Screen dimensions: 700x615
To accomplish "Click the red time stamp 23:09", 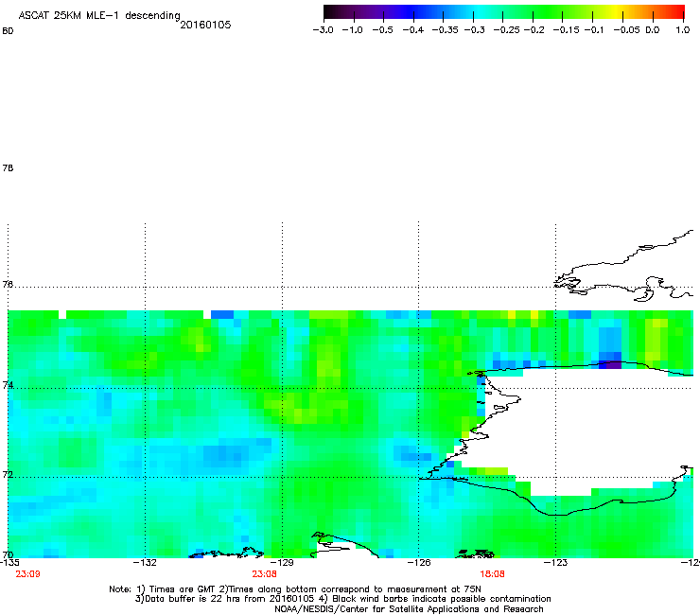I will 27,574.
